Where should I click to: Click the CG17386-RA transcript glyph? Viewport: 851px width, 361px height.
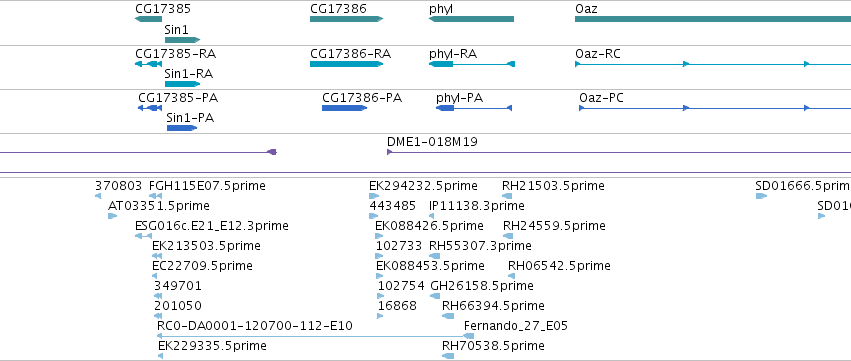[346, 64]
